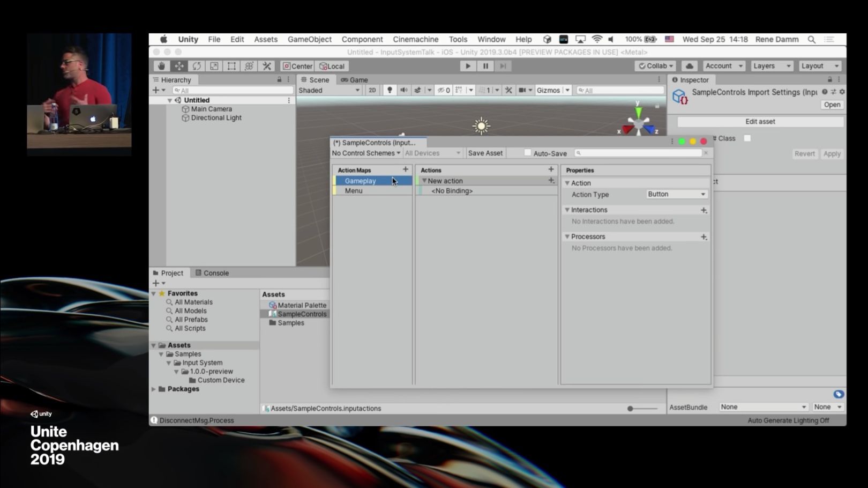Expand the Packages folder
This screenshot has width=868, height=488.
(x=154, y=389)
